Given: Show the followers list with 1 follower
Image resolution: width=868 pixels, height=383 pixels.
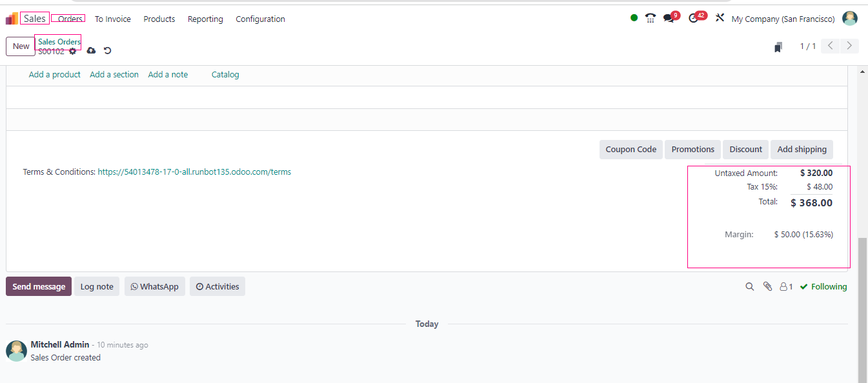Looking at the screenshot, I should click(x=786, y=287).
